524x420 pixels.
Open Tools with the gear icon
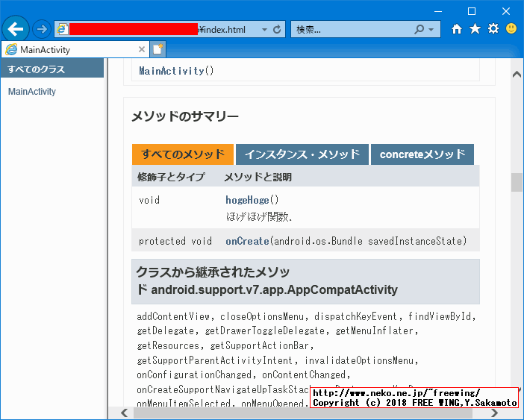[x=493, y=29]
